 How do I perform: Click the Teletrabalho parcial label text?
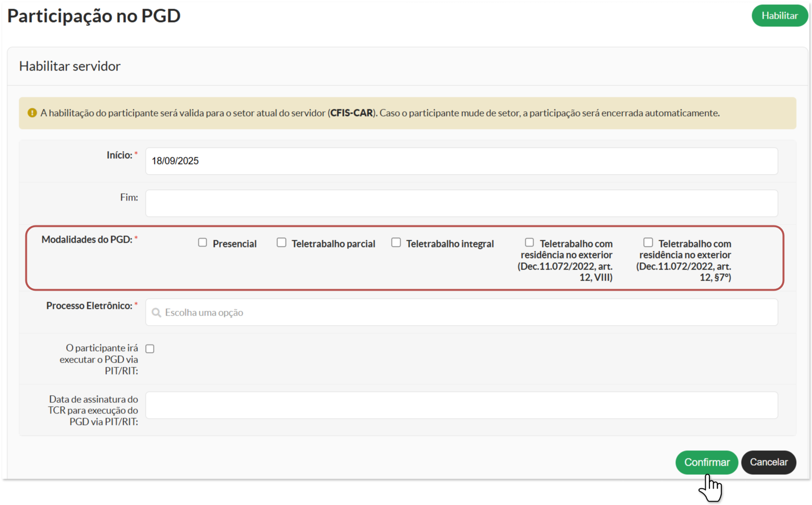point(333,244)
